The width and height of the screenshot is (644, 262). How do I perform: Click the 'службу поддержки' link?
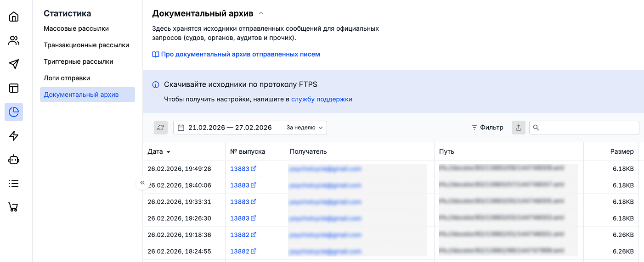pos(322,99)
